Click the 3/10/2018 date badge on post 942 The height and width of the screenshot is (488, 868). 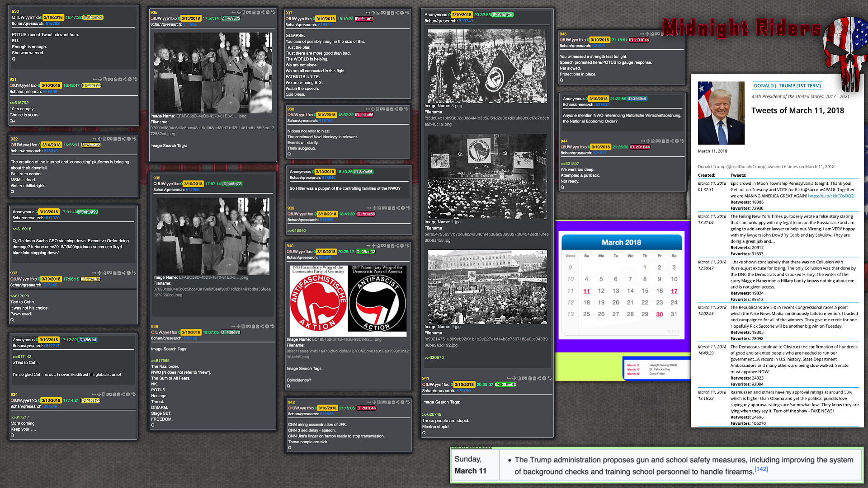click(327, 408)
